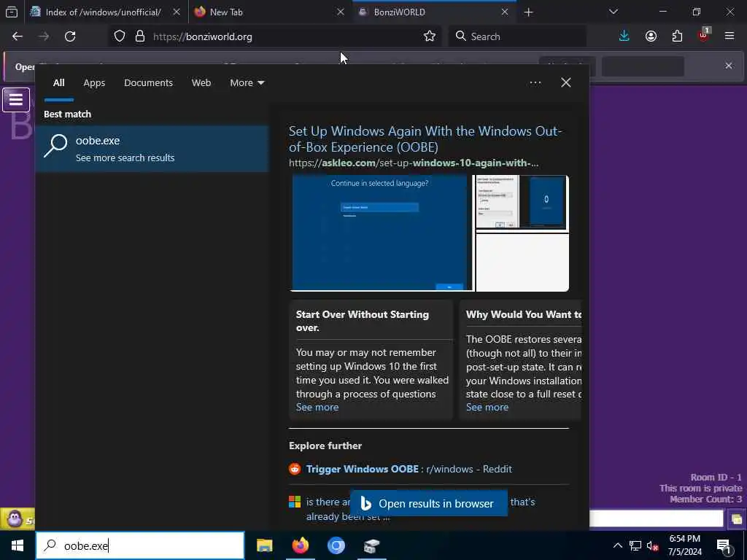The image size is (747, 560).
Task: Close the New Tab tab
Action: click(x=341, y=12)
